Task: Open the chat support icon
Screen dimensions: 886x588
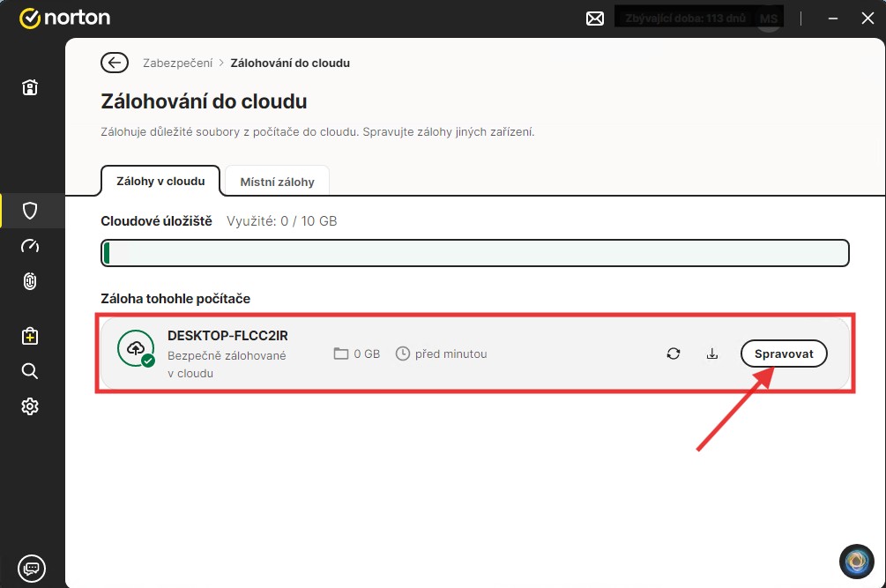Action: pyautogui.click(x=31, y=568)
